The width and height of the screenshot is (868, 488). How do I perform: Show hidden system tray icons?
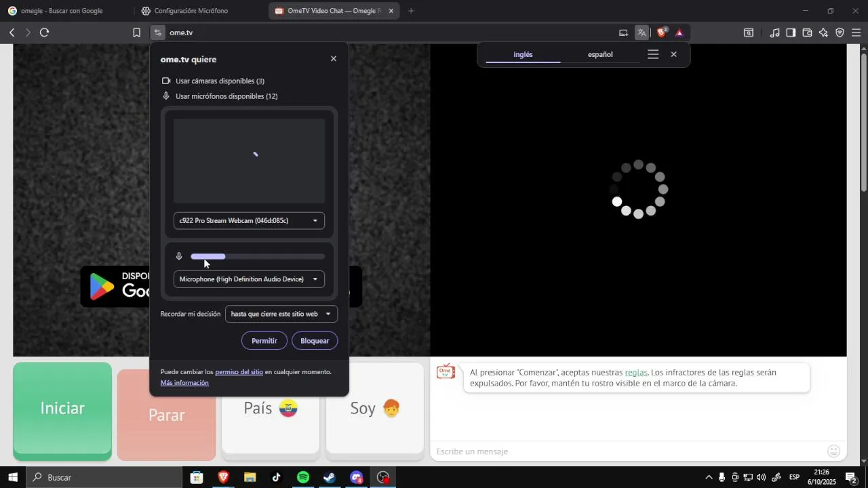click(709, 477)
